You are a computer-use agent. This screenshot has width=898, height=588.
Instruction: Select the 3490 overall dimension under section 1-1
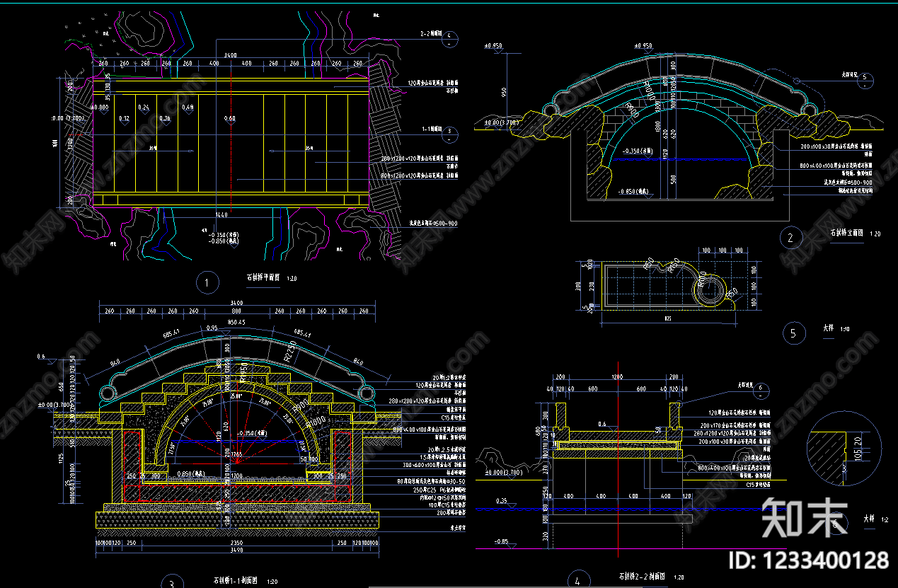coord(237,550)
